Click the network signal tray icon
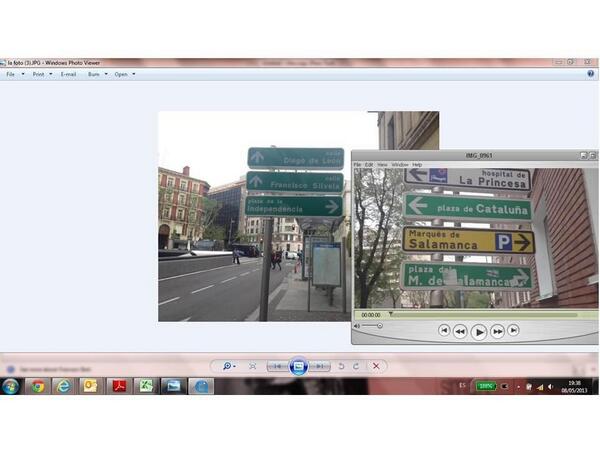Screen dimensions: 600x450 tap(540, 387)
